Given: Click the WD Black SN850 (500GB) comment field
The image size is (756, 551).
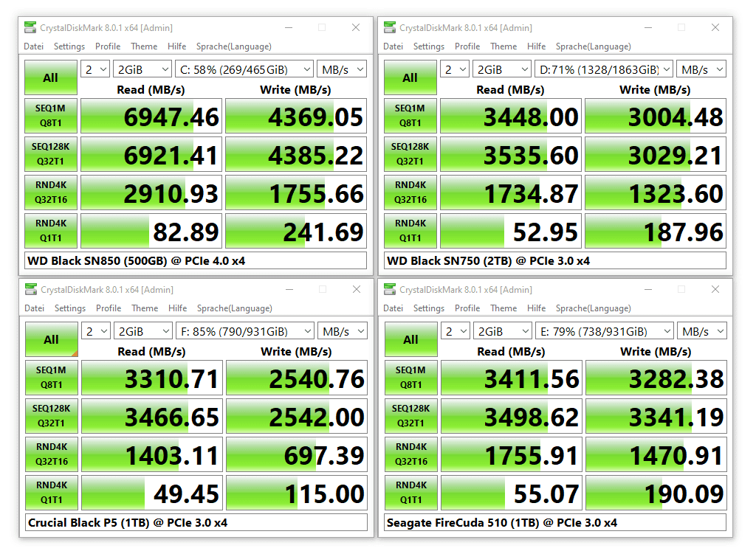Looking at the screenshot, I should tap(196, 260).
